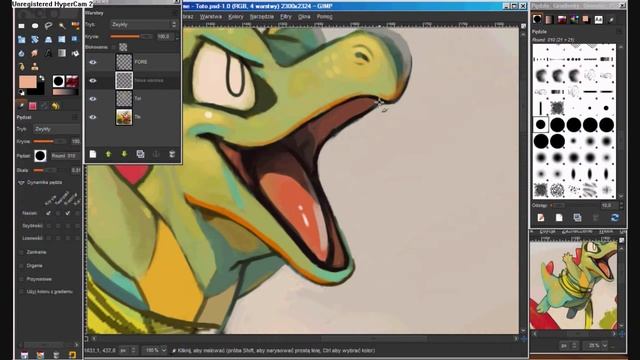Image resolution: width=640 pixels, height=360 pixels.
Task: Select the Blend gradient tool
Action: tap(62, 53)
